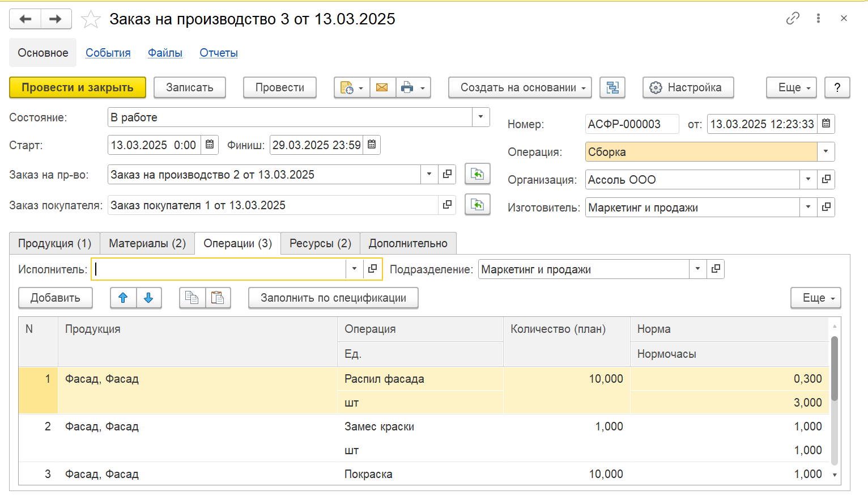Open the Ресурсы (2) tab
868x499 pixels.
pos(320,243)
